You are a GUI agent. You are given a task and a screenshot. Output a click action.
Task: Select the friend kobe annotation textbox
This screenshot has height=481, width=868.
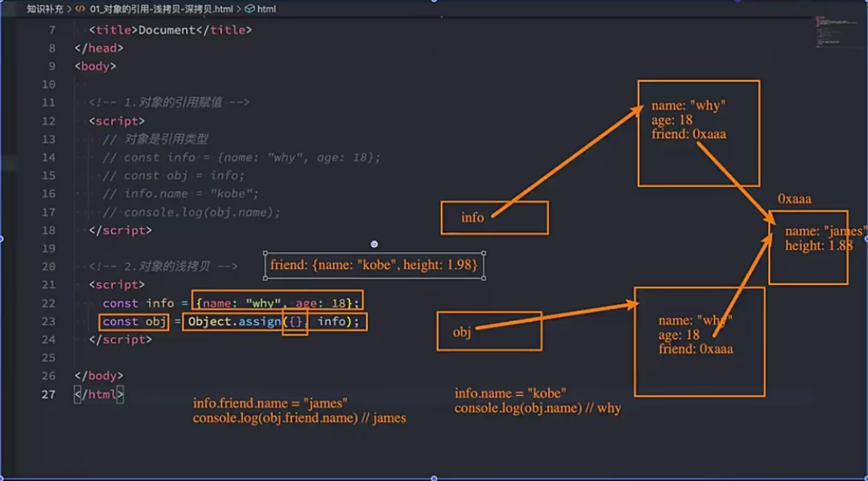(x=374, y=265)
